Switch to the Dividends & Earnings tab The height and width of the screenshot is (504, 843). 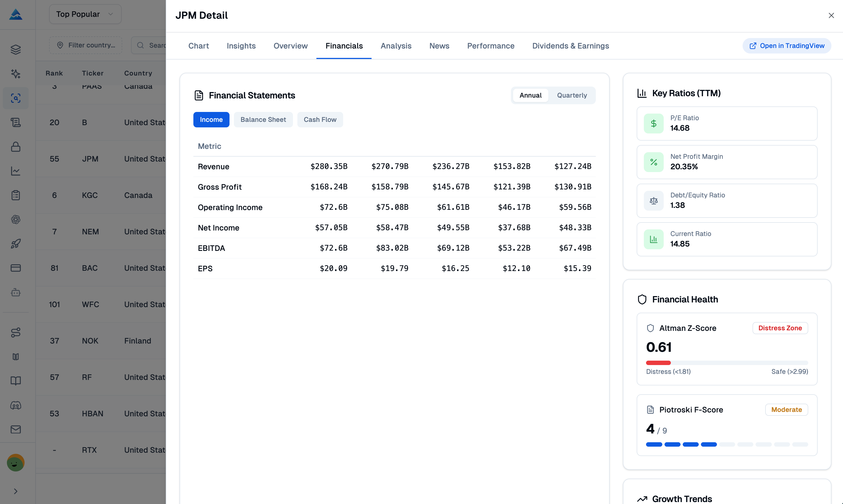coord(570,46)
